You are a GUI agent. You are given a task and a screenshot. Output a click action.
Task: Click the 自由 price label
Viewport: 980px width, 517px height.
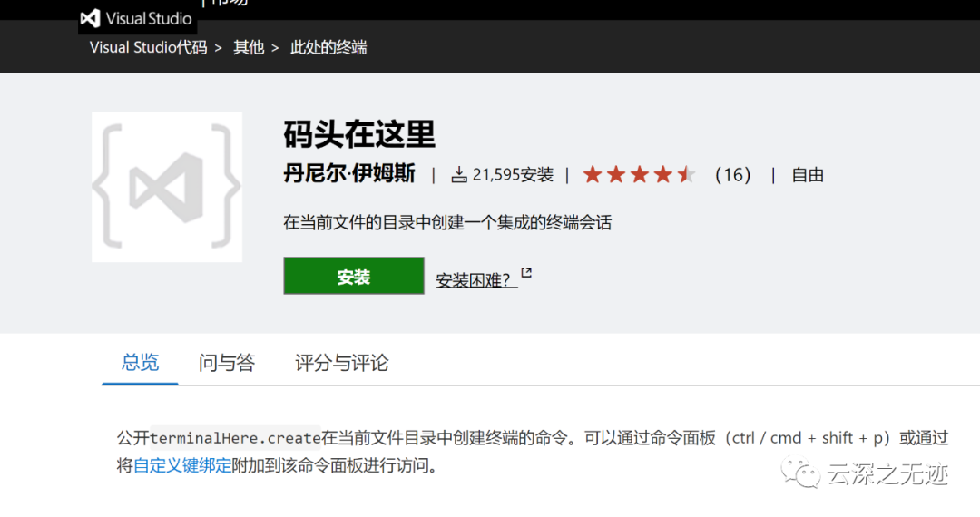click(x=808, y=175)
